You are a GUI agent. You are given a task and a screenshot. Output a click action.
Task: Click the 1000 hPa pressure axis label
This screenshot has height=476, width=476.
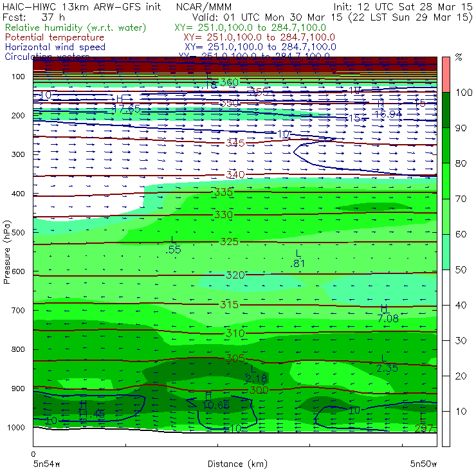[16, 427]
